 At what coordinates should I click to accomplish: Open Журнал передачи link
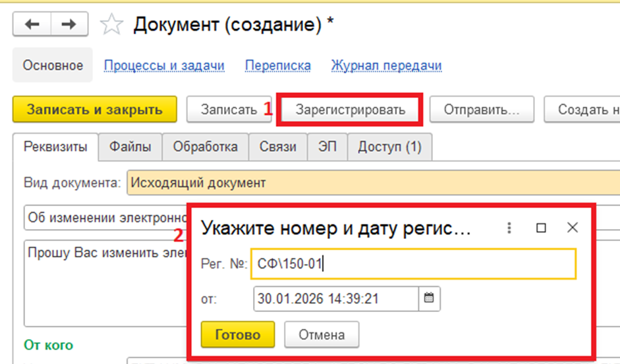click(x=386, y=66)
